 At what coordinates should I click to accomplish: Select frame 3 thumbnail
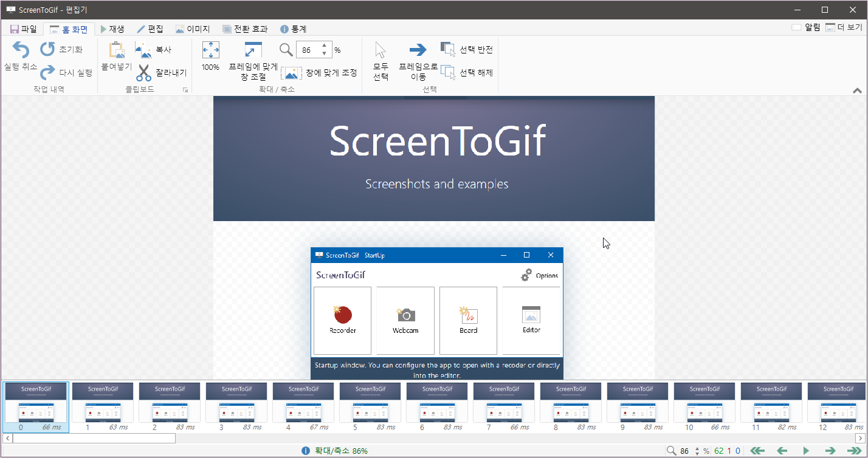[x=236, y=407]
